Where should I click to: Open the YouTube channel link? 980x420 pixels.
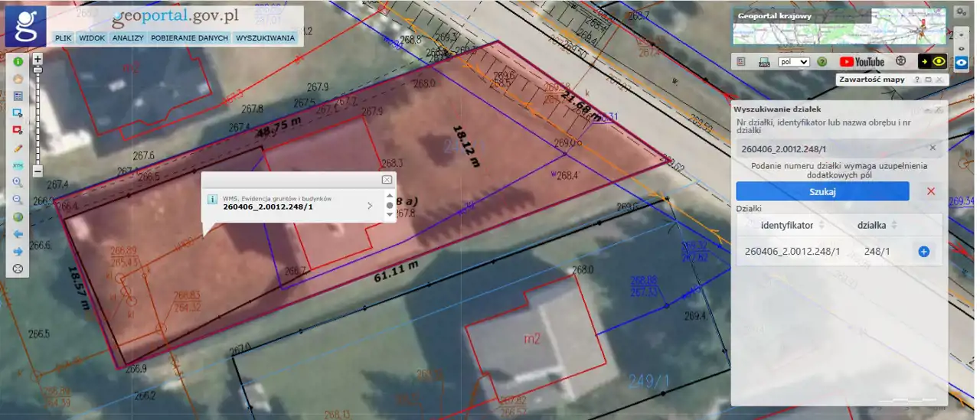pyautogui.click(x=861, y=62)
